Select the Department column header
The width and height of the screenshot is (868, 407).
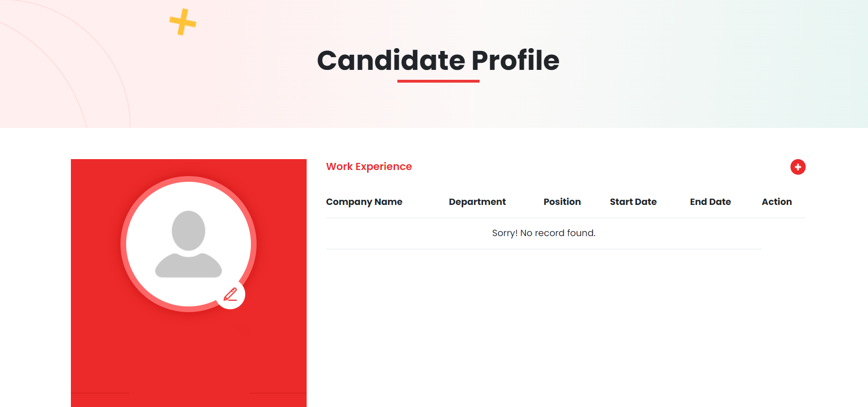(x=477, y=202)
